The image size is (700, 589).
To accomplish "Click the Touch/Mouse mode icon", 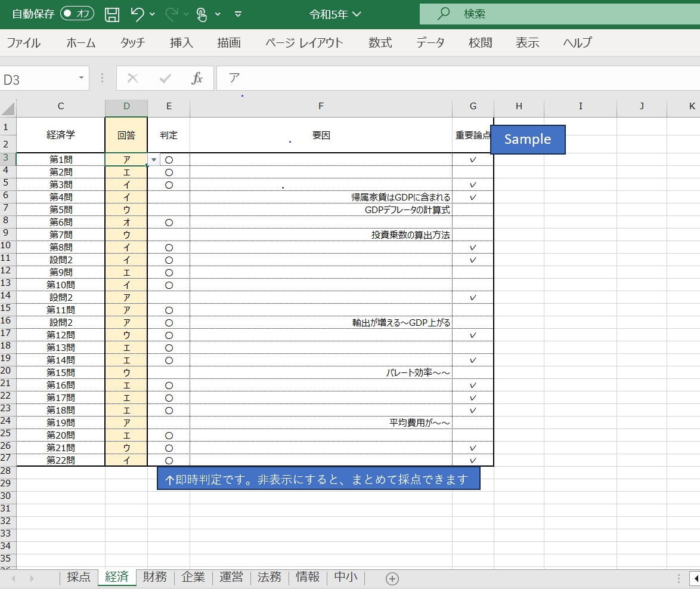I will [202, 14].
